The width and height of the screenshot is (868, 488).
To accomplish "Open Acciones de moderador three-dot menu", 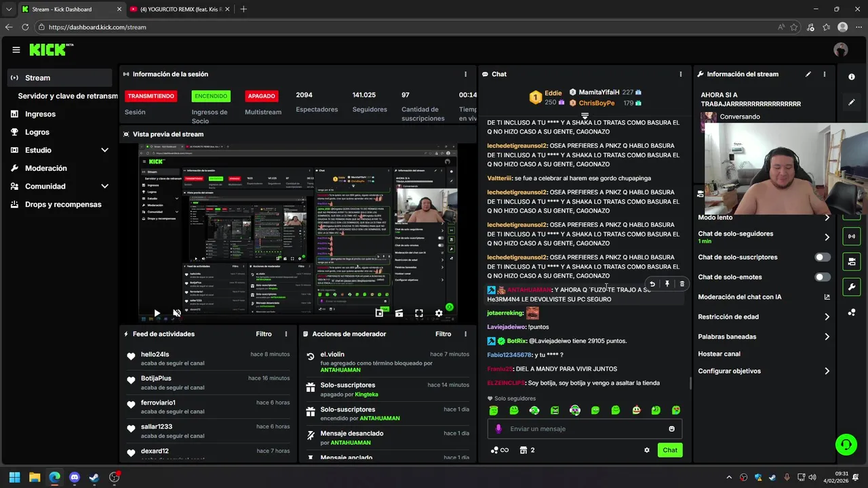I will [x=465, y=334].
